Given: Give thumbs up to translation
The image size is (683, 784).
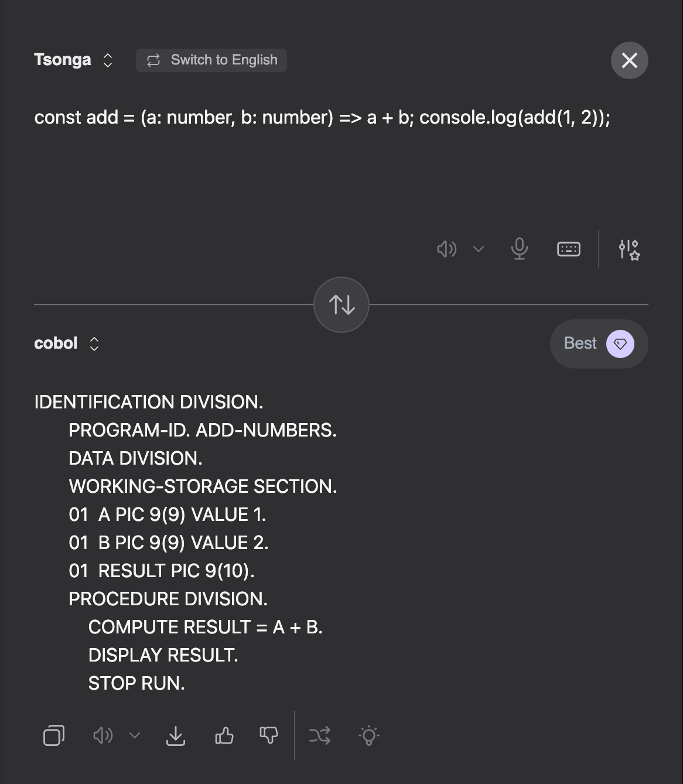Looking at the screenshot, I should click(x=224, y=735).
